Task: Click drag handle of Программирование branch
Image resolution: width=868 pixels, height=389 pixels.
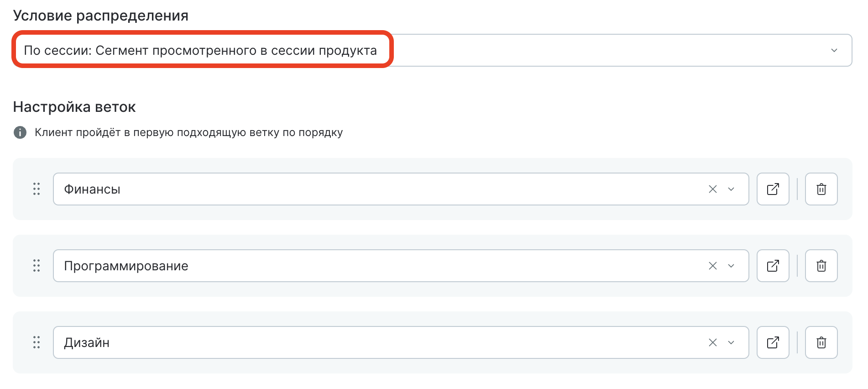Action: tap(37, 266)
